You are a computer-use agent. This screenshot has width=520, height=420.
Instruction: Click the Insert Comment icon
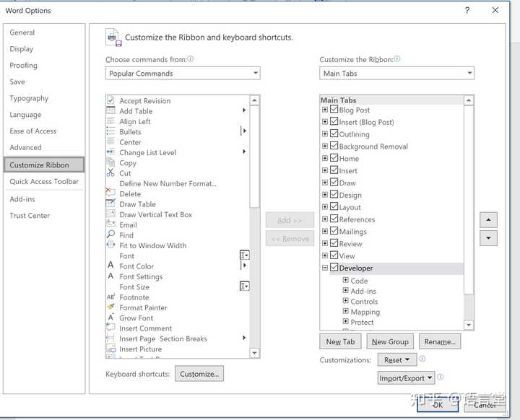pos(110,328)
